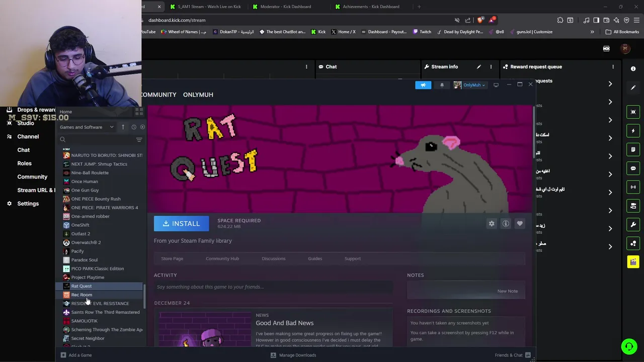Viewport: 644px width, 362px height.
Task: Open Kick sidebar Channel item
Action: pos(28,136)
